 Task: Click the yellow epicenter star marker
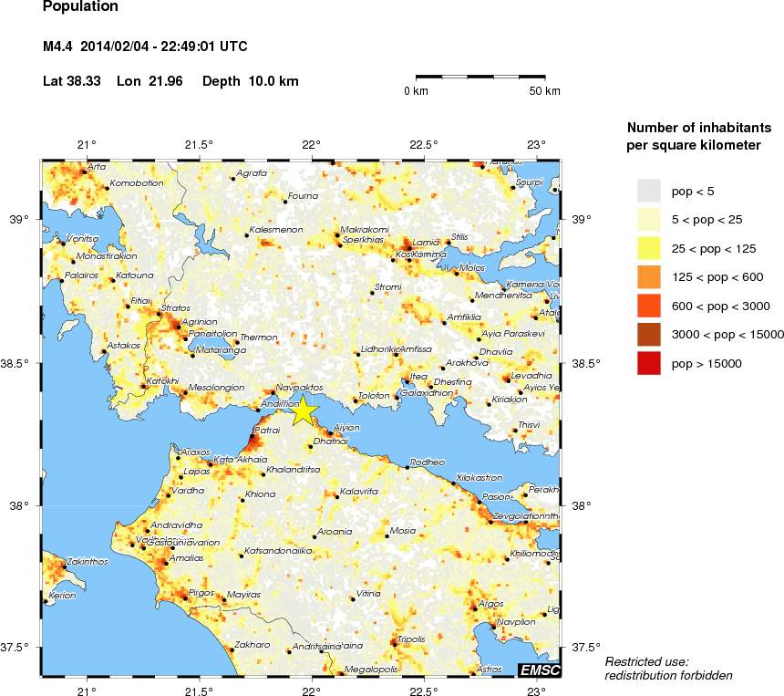tap(304, 411)
